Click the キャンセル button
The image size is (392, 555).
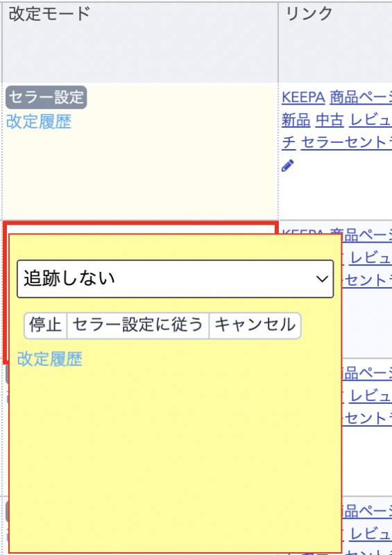tap(255, 325)
